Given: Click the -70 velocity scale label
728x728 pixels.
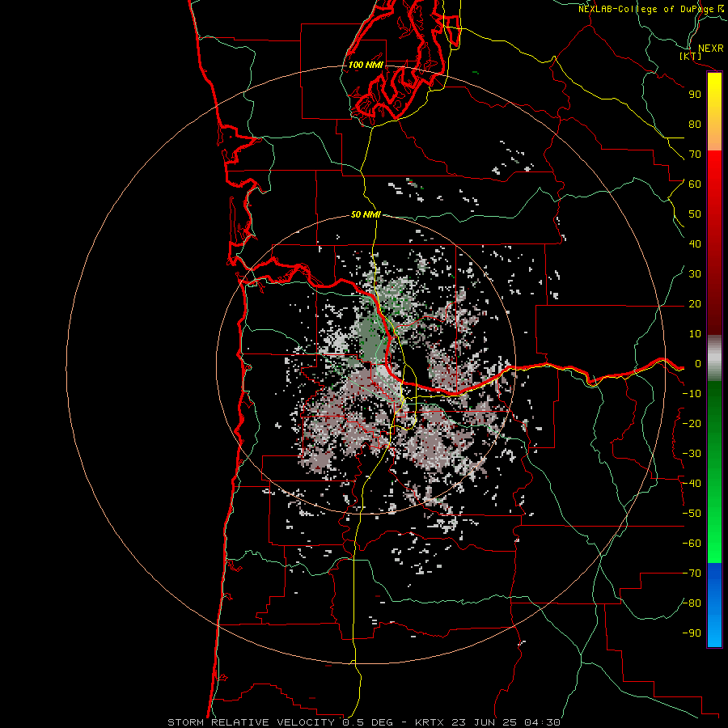Looking at the screenshot, I should [x=692, y=574].
